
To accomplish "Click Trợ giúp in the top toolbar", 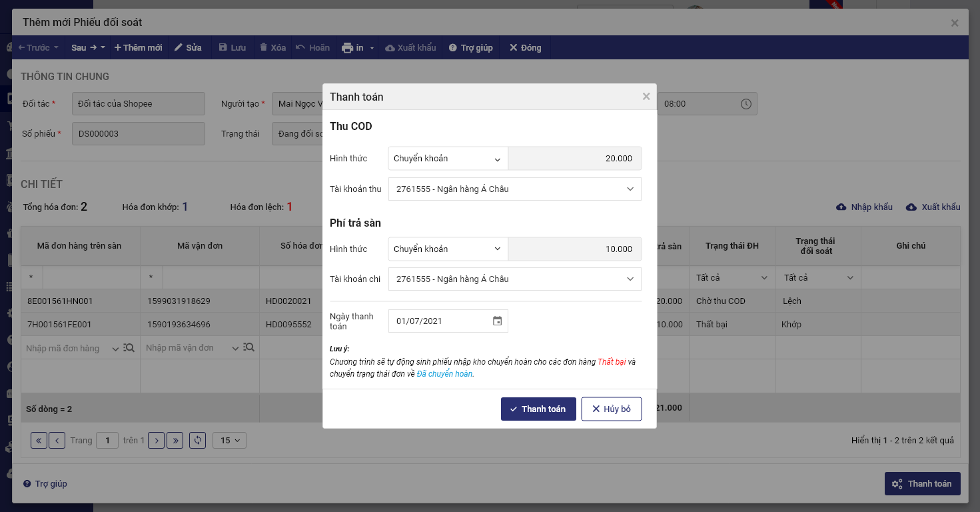I will point(470,48).
